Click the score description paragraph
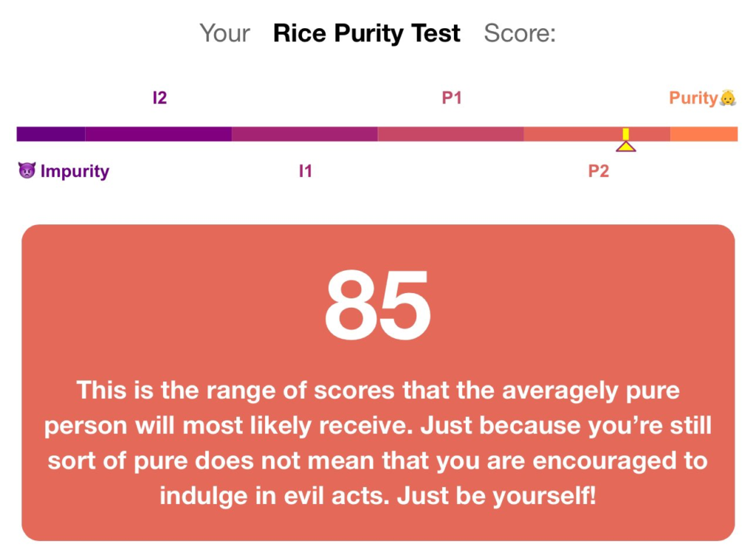The width and height of the screenshot is (756, 558). coord(378,443)
